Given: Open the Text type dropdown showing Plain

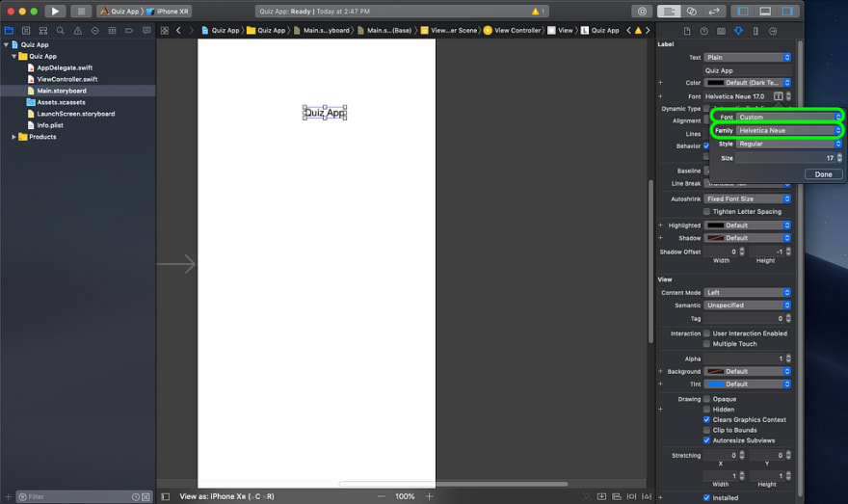Looking at the screenshot, I should click(748, 57).
